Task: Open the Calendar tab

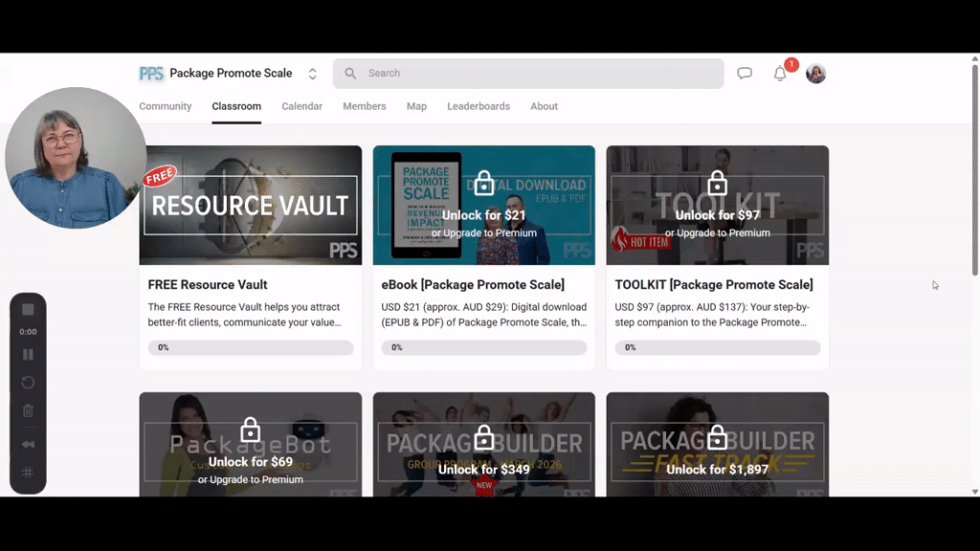Action: (x=301, y=106)
